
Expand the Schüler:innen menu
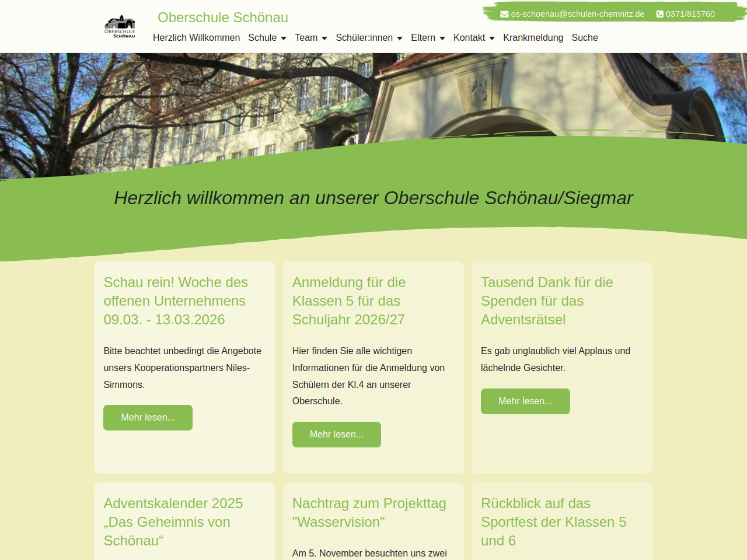click(x=369, y=37)
